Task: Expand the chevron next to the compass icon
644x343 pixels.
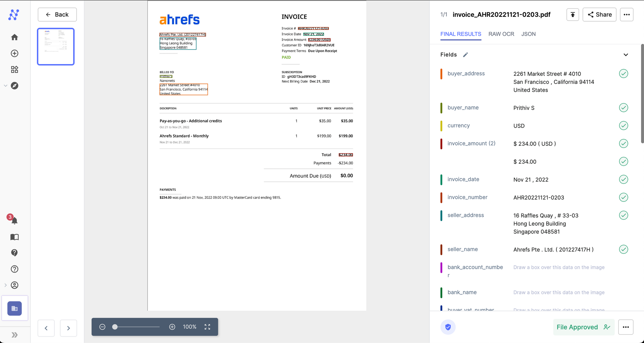Action: 5,85
